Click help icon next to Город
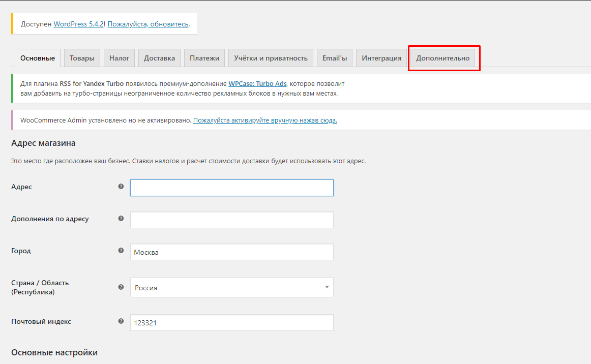 tap(121, 251)
